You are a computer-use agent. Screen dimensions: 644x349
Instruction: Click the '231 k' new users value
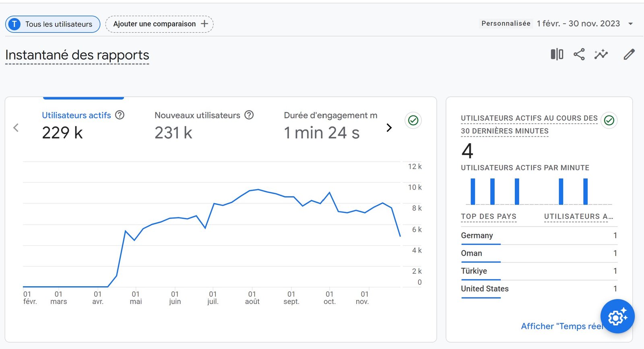click(x=173, y=133)
